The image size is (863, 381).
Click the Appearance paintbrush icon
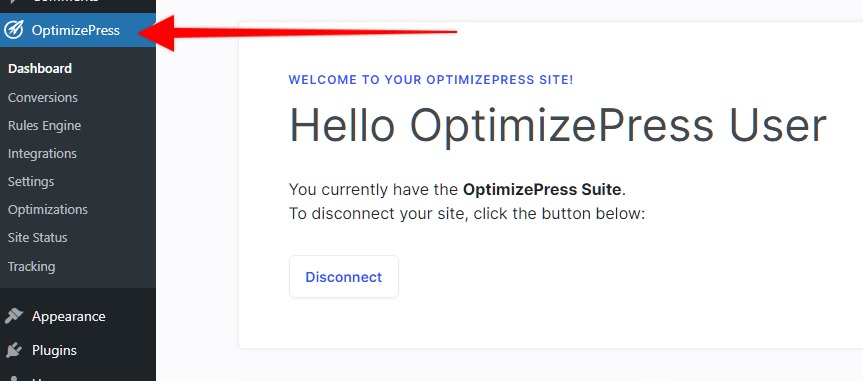click(14, 316)
